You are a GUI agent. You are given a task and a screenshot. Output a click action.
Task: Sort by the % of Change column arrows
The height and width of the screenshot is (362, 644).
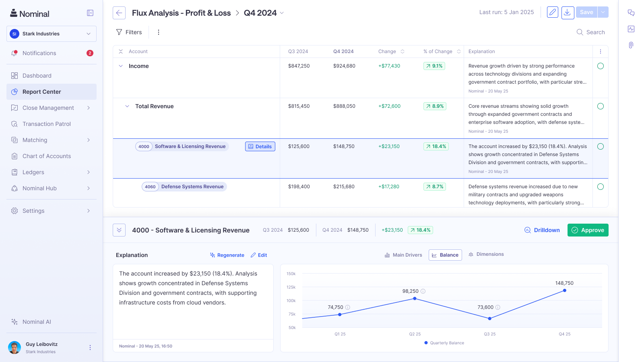458,51
